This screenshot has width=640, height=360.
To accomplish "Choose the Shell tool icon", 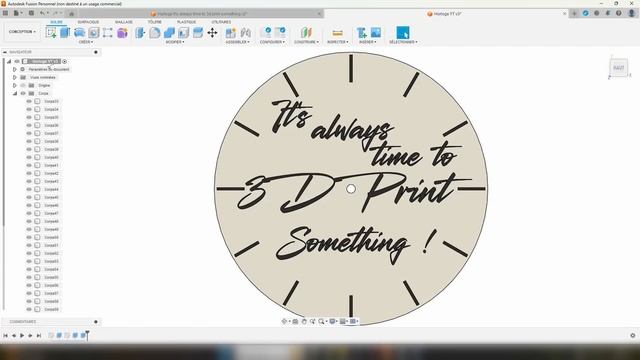I will (184, 33).
